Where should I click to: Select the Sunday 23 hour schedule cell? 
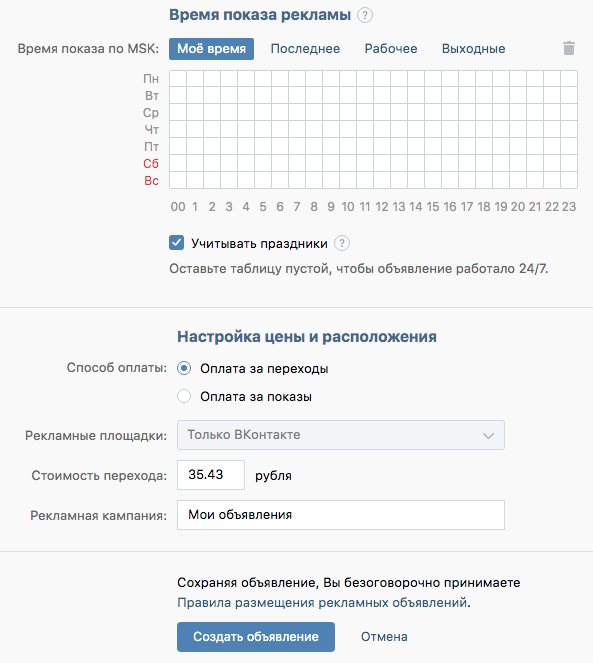click(569, 180)
